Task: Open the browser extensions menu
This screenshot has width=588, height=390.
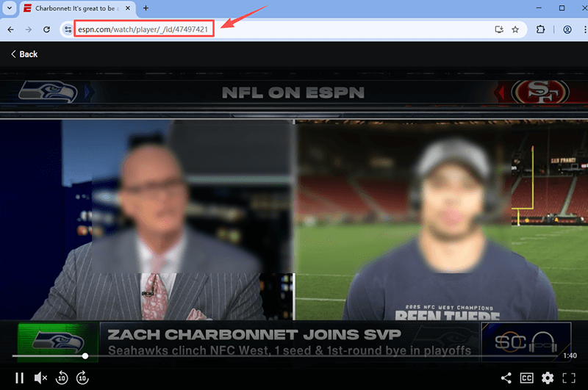Action: coord(540,29)
